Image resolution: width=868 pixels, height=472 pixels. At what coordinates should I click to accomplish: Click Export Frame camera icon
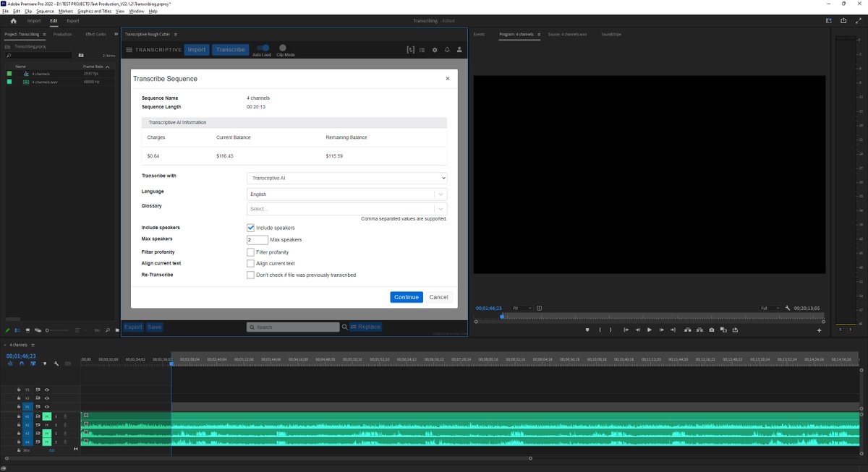click(x=712, y=330)
